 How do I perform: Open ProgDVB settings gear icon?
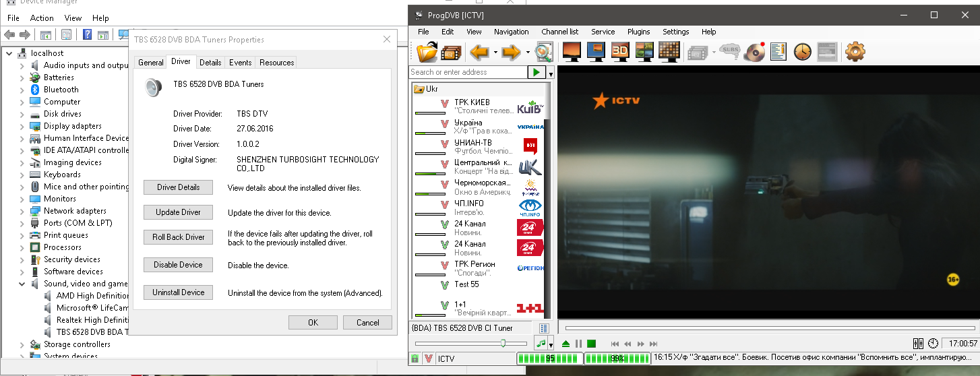pos(855,51)
